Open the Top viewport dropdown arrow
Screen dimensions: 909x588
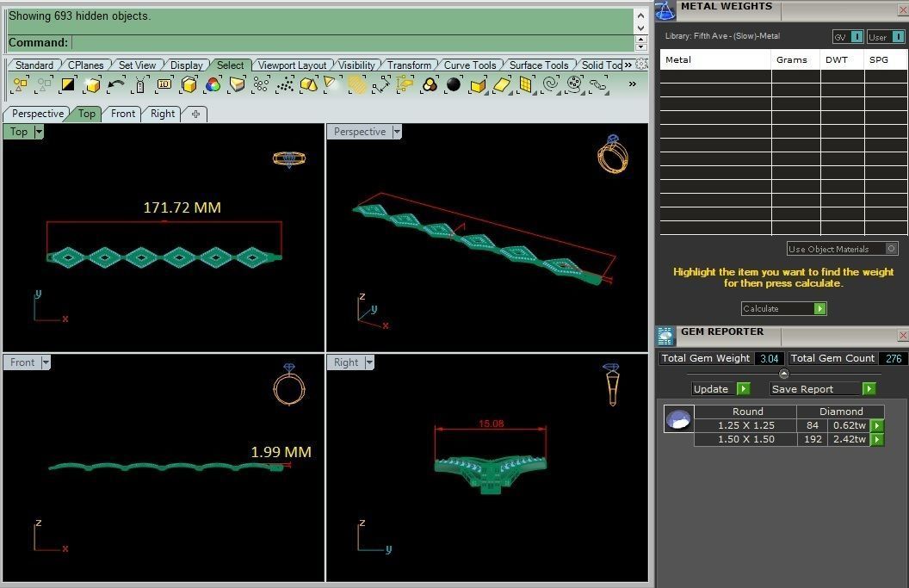pyautogui.click(x=39, y=133)
